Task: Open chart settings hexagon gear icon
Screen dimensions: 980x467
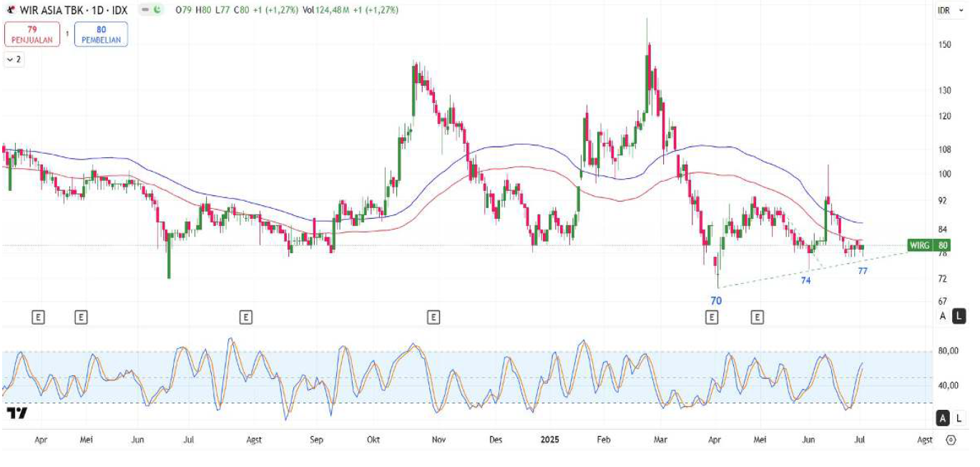Action: (951, 440)
